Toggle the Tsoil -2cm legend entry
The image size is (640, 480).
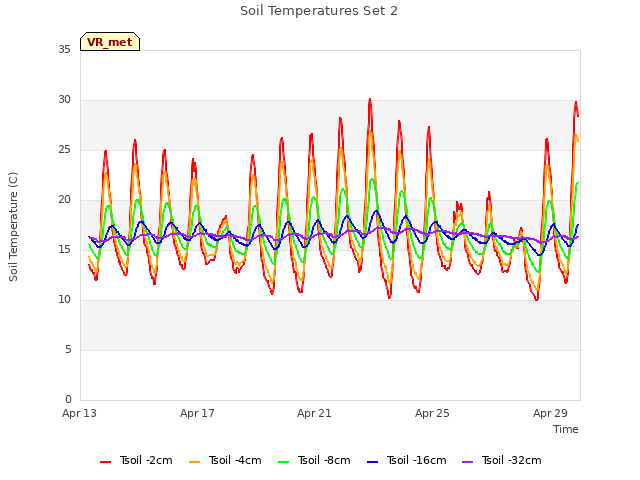coord(136,460)
